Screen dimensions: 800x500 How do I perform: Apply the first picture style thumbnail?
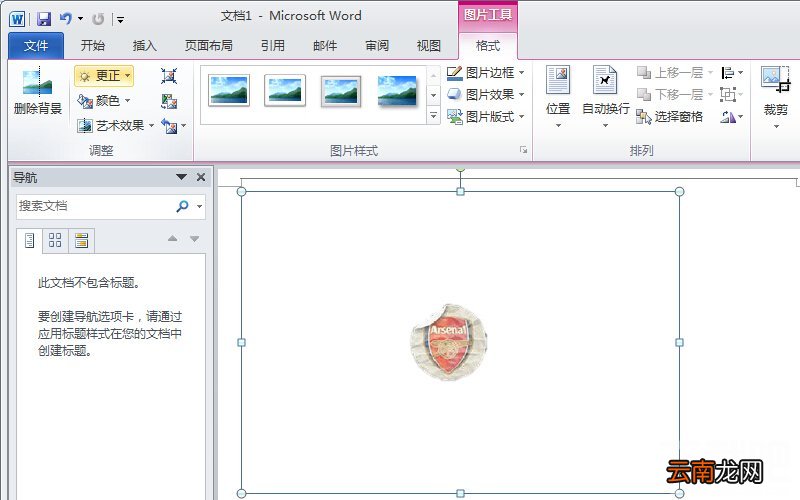(x=229, y=90)
